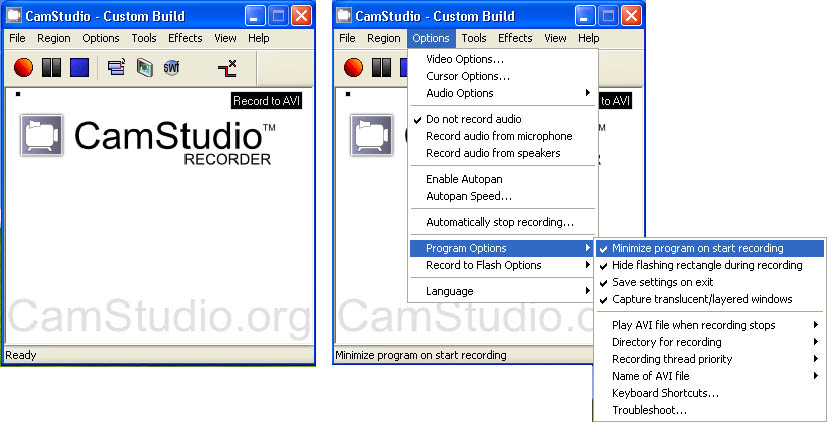Close the left CamStudio window
835x437 pixels.
(301, 16)
